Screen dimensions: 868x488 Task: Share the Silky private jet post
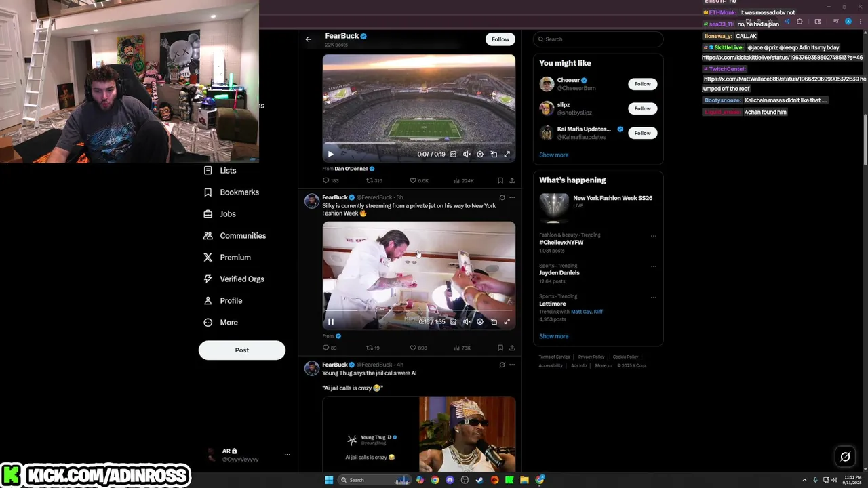[x=512, y=348]
